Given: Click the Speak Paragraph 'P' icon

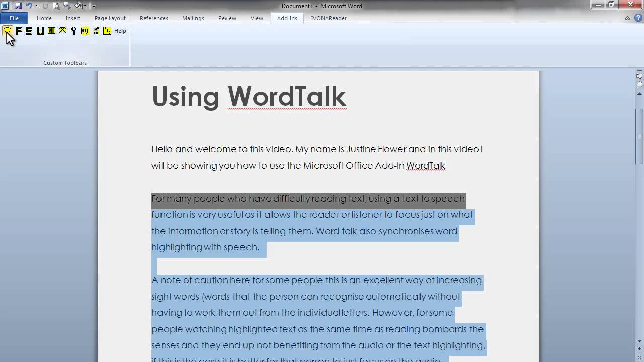Looking at the screenshot, I should tap(19, 31).
